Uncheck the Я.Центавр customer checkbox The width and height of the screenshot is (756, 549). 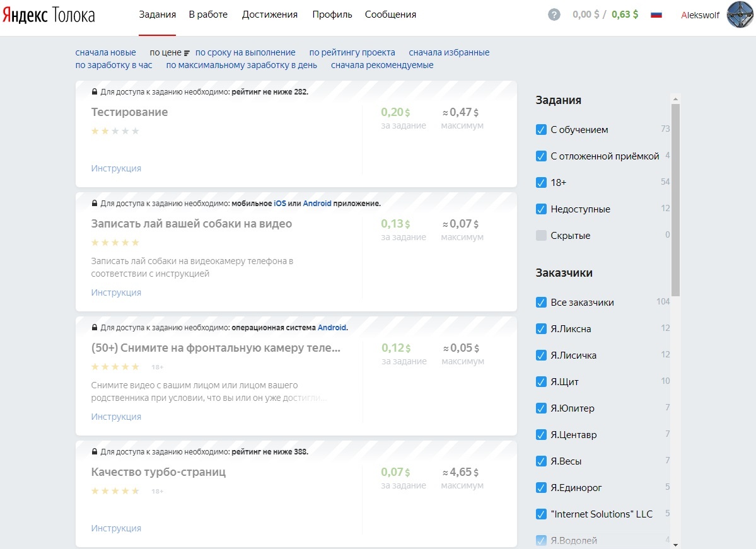(x=541, y=435)
